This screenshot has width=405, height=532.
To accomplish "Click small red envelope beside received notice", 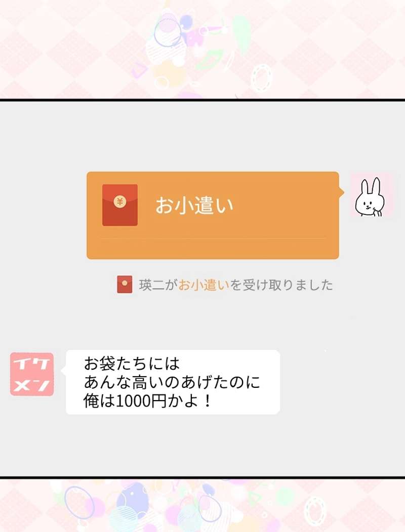I will pos(125,284).
